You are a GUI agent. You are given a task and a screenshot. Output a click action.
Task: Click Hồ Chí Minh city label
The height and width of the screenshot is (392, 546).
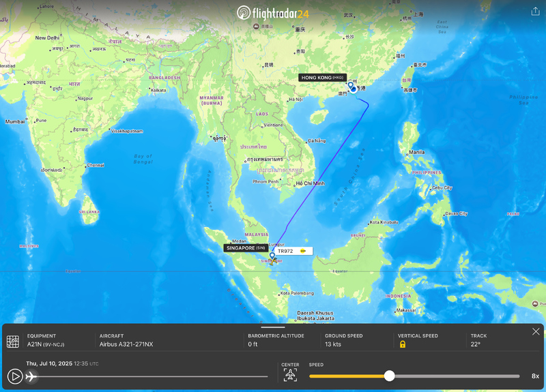(x=310, y=183)
